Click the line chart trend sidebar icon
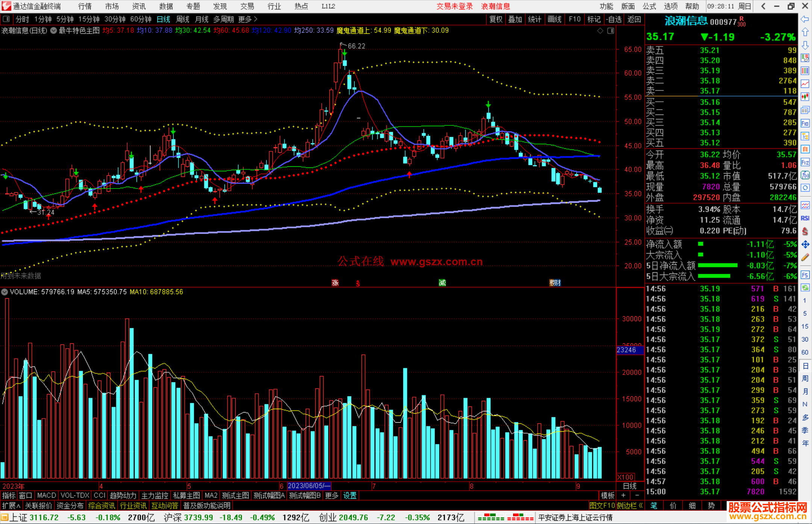 point(805,84)
